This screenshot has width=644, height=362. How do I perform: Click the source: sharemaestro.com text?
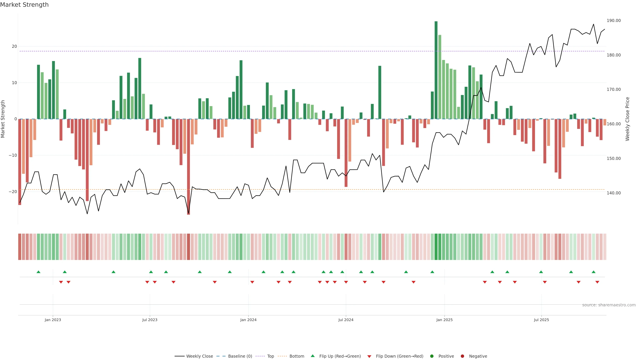pos(609,305)
